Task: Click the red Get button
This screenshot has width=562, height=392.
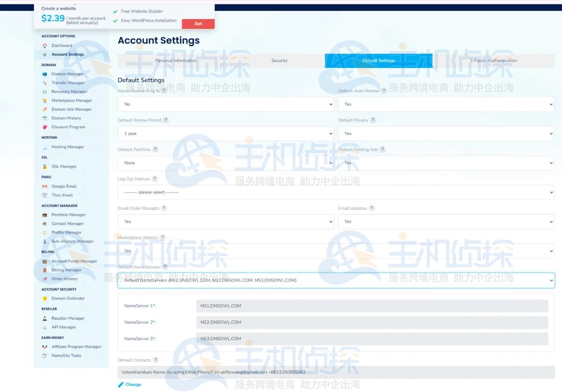Action: [198, 24]
